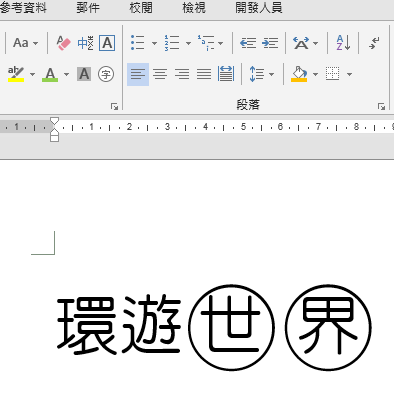Click the Clear All Formatting eraser icon
This screenshot has width=394, height=393.
[x=63, y=43]
